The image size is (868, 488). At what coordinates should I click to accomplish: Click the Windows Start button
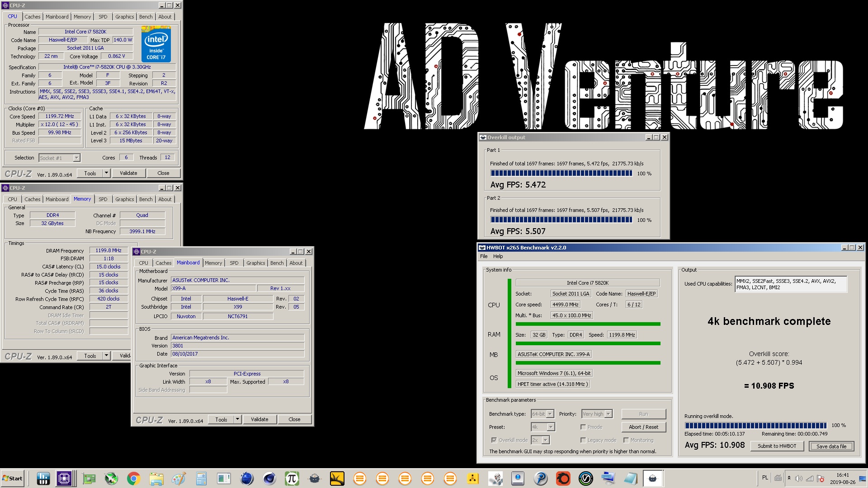(13, 478)
